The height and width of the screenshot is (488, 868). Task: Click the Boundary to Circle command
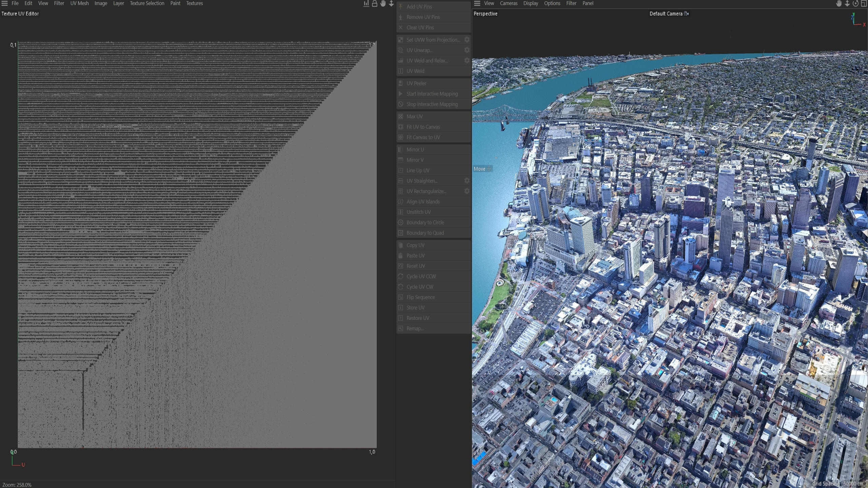(434, 222)
